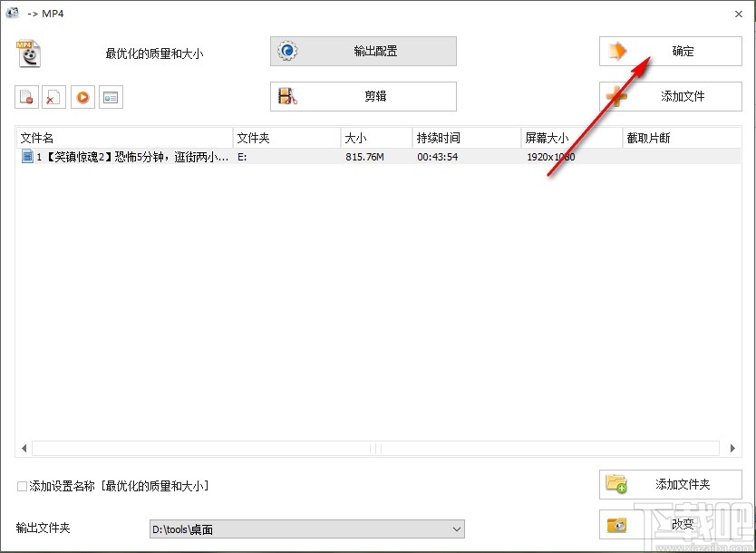This screenshot has height=553, width=756.
Task: Click the 815.76M size cell
Action: [365, 157]
